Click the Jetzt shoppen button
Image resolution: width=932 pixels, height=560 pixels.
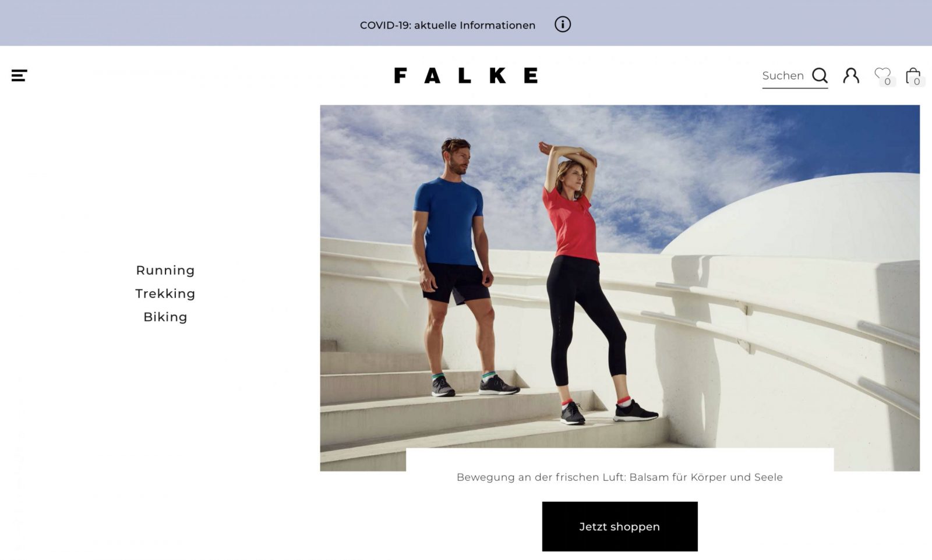tap(620, 527)
